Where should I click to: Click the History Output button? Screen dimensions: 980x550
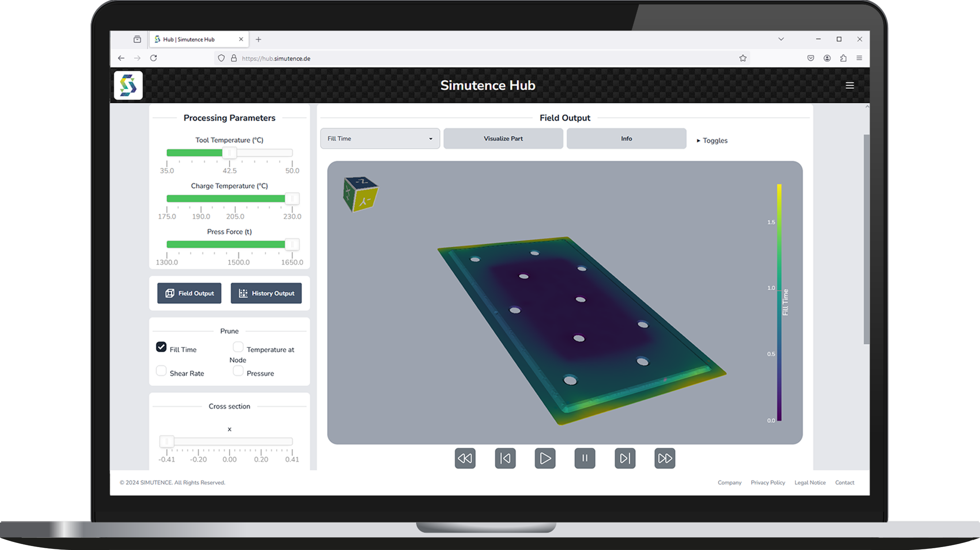[x=266, y=293]
